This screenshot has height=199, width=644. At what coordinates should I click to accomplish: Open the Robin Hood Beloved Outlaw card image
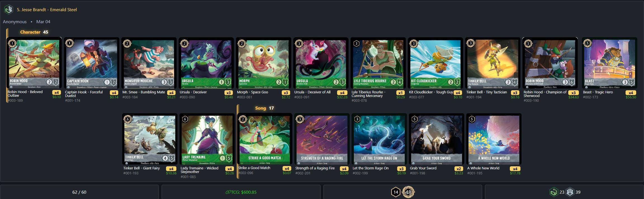pos(34,63)
